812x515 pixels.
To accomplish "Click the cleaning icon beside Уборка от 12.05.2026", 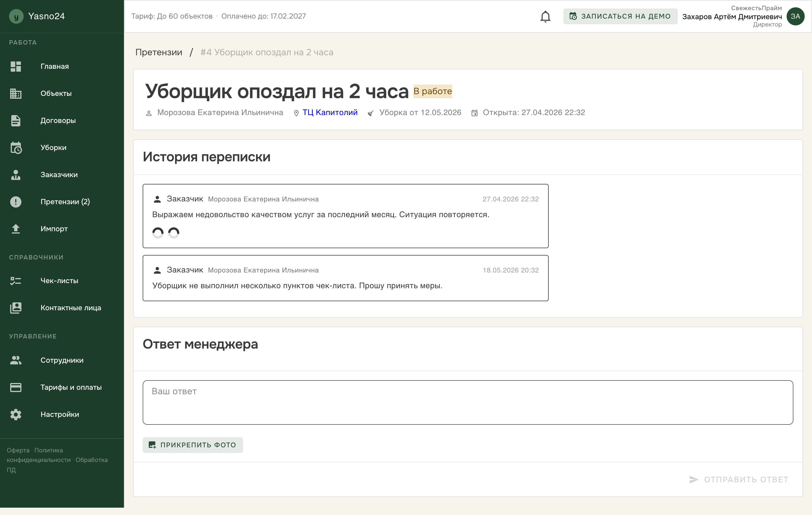I will tap(370, 113).
